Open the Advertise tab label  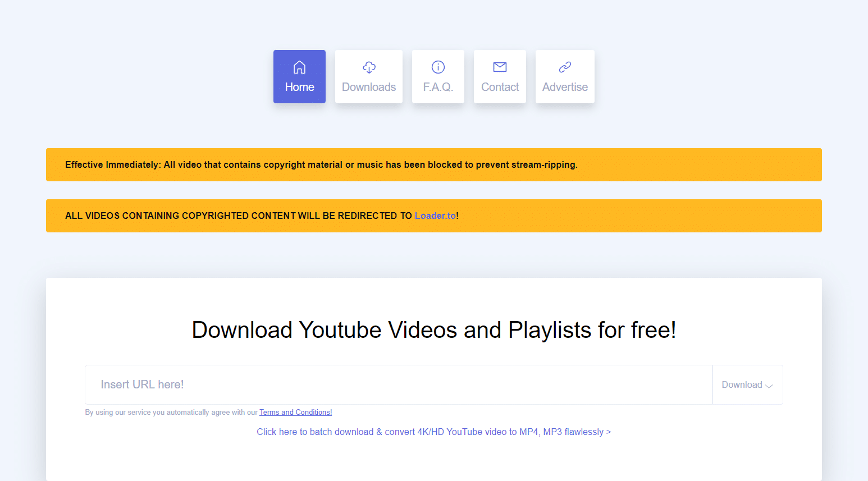pyautogui.click(x=565, y=87)
